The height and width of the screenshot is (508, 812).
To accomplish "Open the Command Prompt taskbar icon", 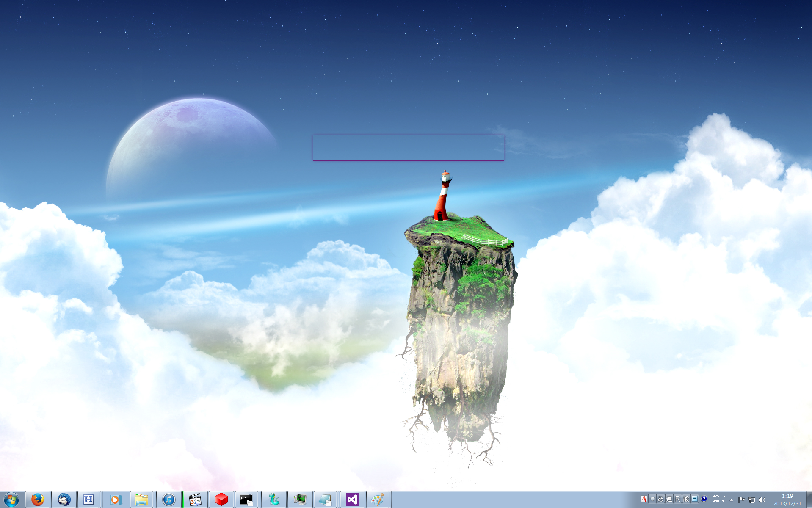I will coord(246,500).
